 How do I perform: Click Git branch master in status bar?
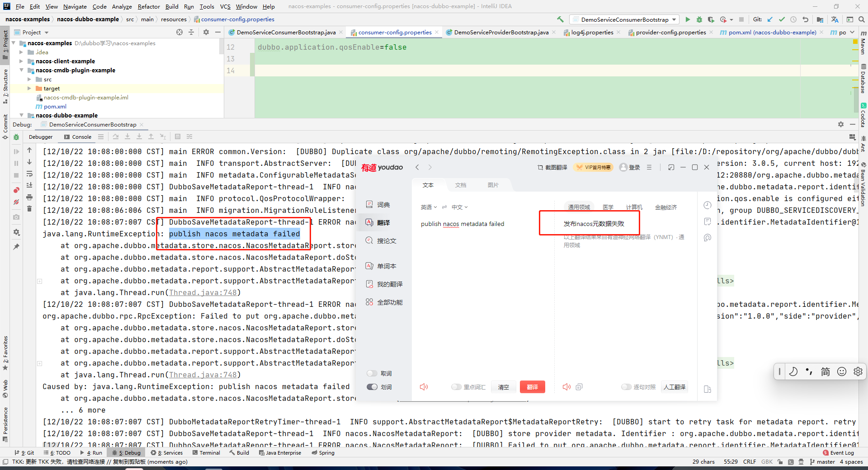(822, 461)
